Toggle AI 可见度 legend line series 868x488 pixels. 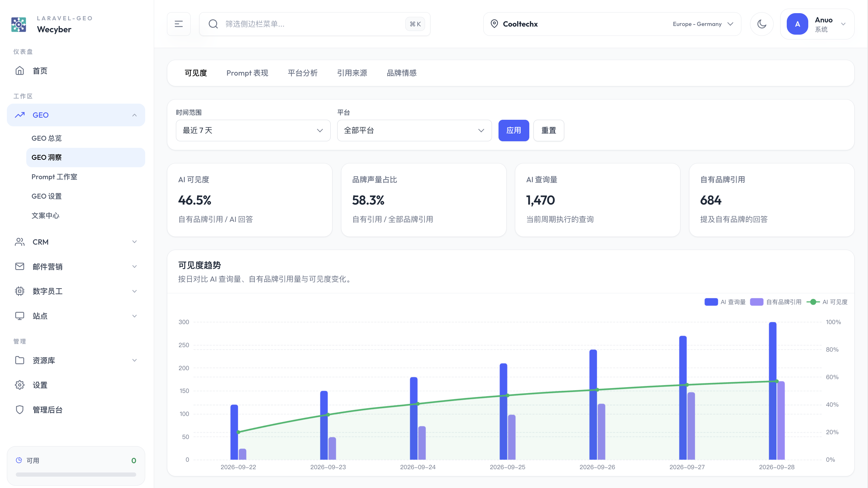(x=827, y=302)
